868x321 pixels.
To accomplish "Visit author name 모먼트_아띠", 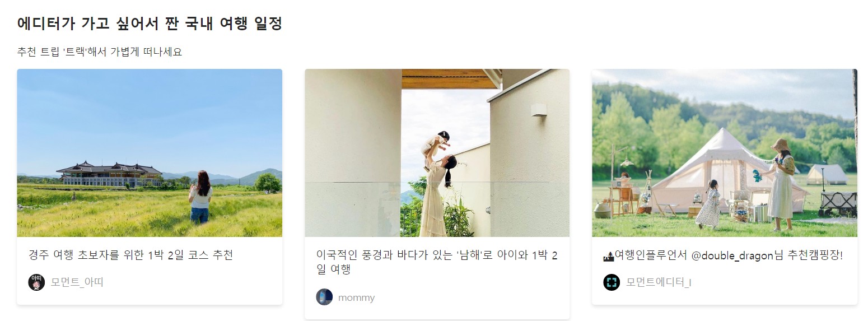I will [x=77, y=282].
